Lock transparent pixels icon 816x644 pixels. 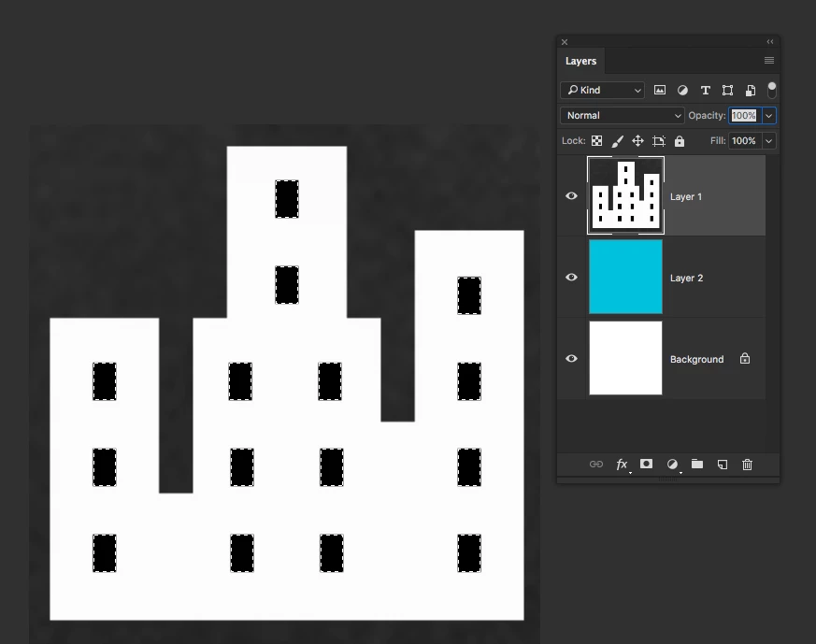tap(597, 141)
